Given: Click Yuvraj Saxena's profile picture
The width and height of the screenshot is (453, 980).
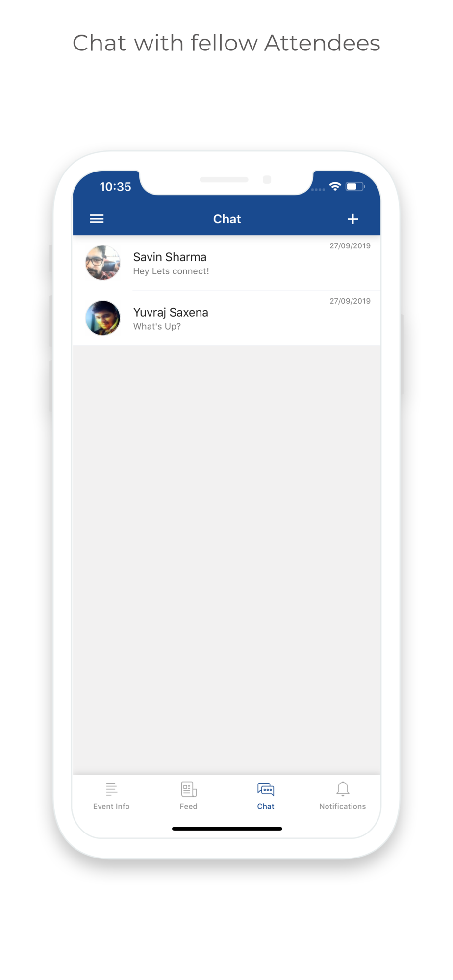Looking at the screenshot, I should [x=103, y=318].
